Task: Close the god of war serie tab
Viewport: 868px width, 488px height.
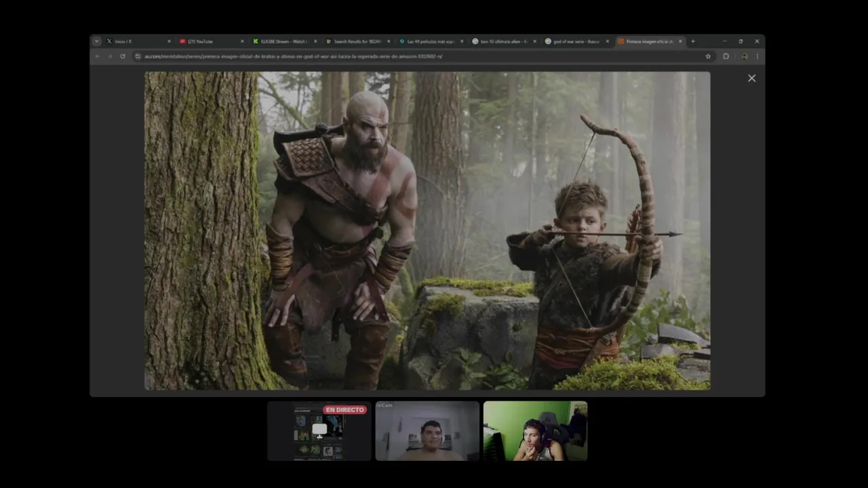Action: tap(608, 41)
